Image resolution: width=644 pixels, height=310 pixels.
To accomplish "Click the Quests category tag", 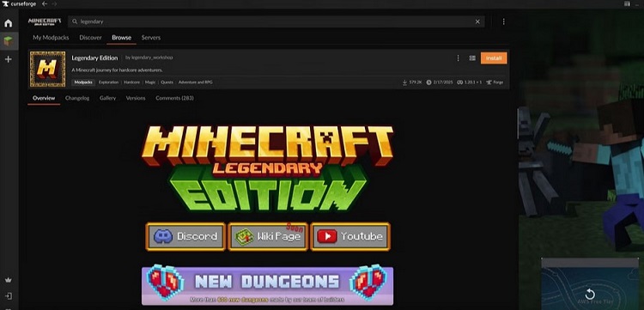I will pyautogui.click(x=167, y=82).
